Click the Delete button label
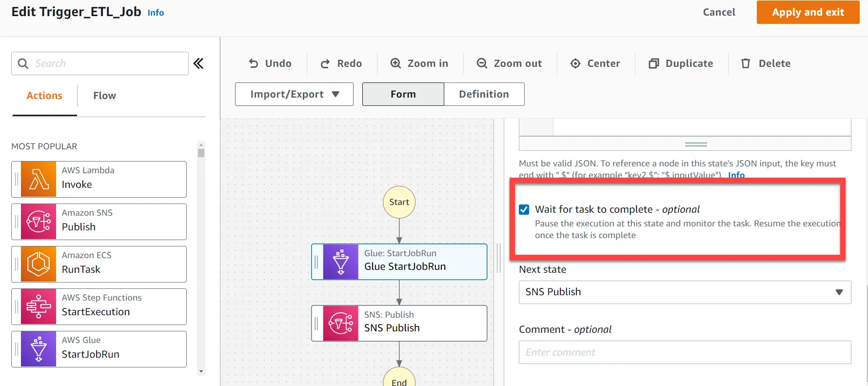Viewport: 868px width, 386px height. pos(774,63)
